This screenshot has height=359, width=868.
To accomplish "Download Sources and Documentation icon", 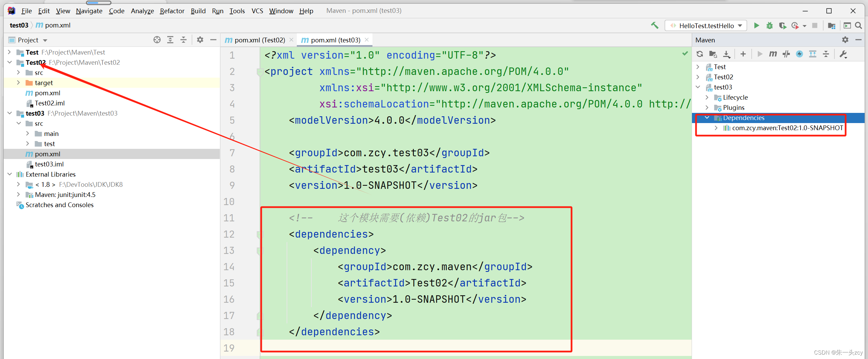I will coord(726,54).
